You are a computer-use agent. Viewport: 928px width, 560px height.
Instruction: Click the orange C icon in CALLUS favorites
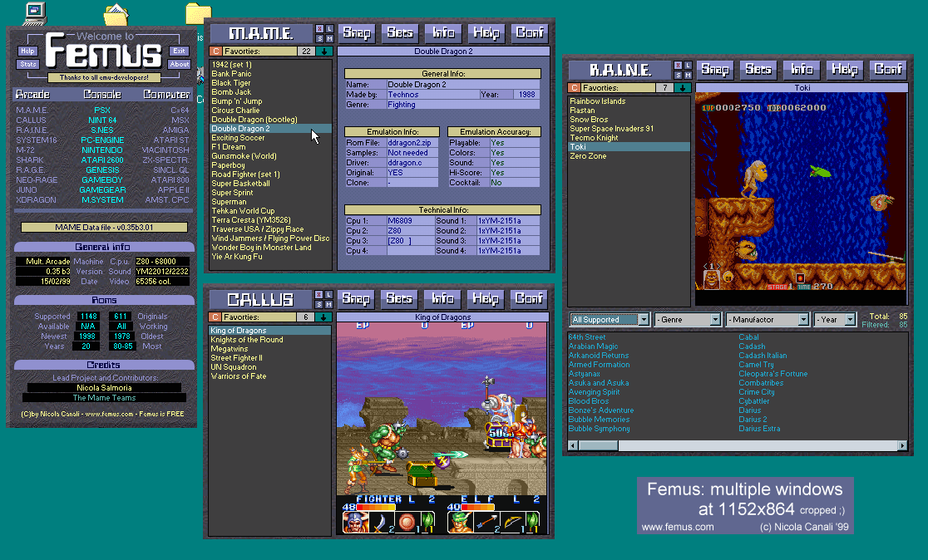click(215, 317)
